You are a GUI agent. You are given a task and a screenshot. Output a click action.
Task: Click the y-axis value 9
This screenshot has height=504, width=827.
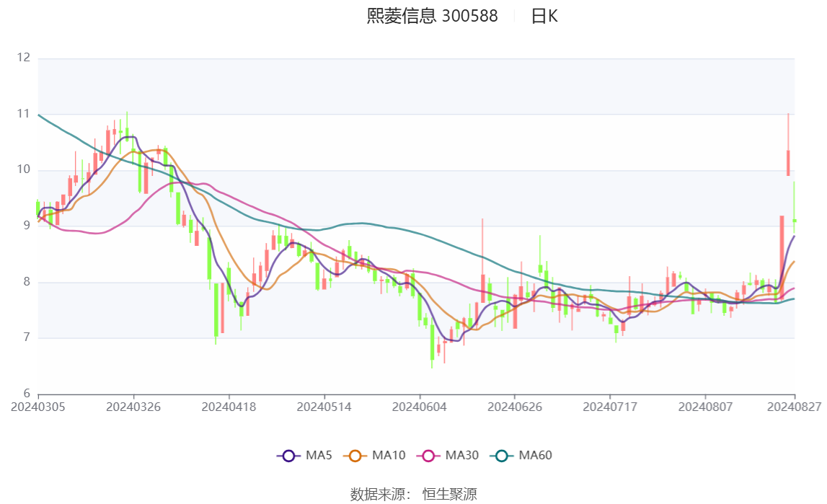pos(27,225)
